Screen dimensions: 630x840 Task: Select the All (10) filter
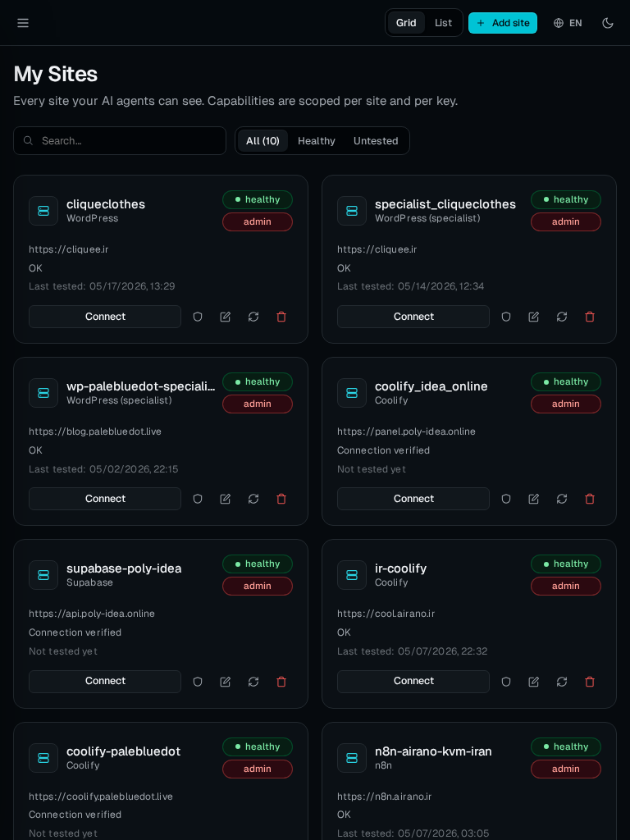pyautogui.click(x=262, y=141)
